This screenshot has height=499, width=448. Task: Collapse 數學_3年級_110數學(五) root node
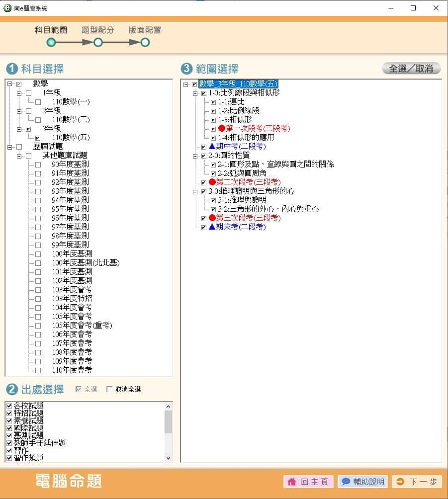pyautogui.click(x=185, y=84)
